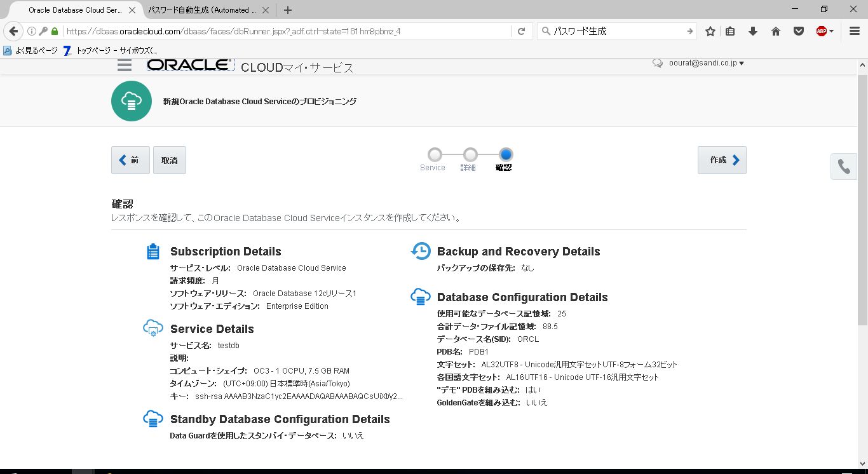This screenshot has width=868, height=474.
Task: Click the Subscription Details clipboard icon
Action: [153, 252]
